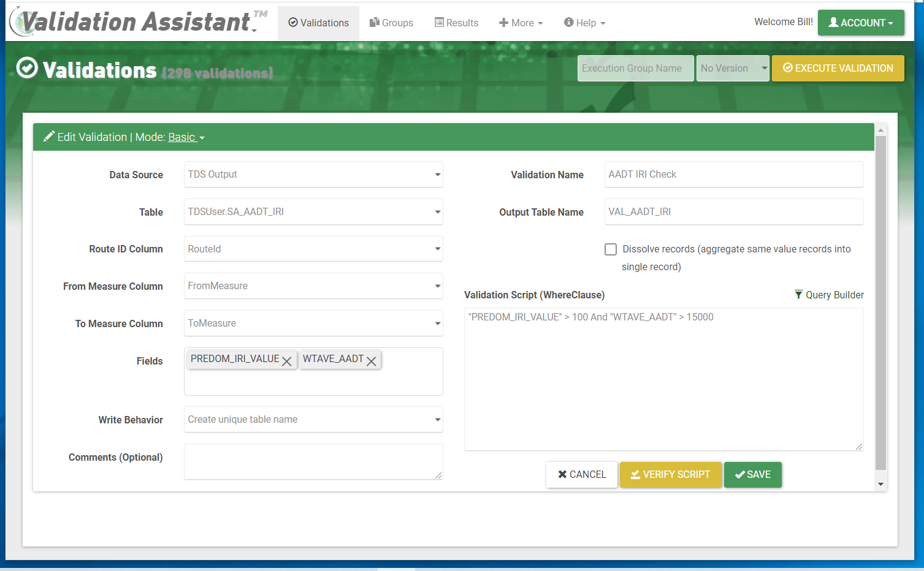
Task: Expand the From Measure Column dropdown
Action: click(313, 286)
